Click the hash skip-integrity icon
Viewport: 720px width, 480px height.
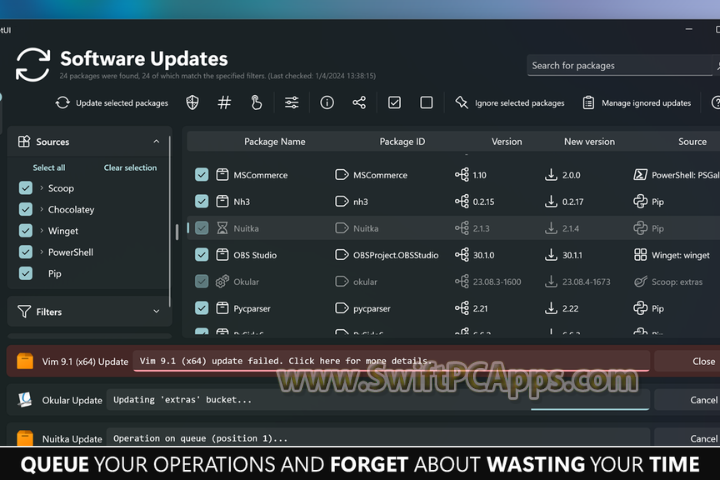click(x=224, y=103)
